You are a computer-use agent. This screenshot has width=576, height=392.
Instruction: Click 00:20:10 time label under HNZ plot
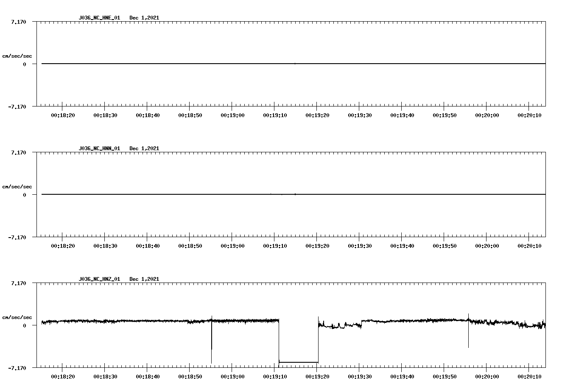(529, 377)
